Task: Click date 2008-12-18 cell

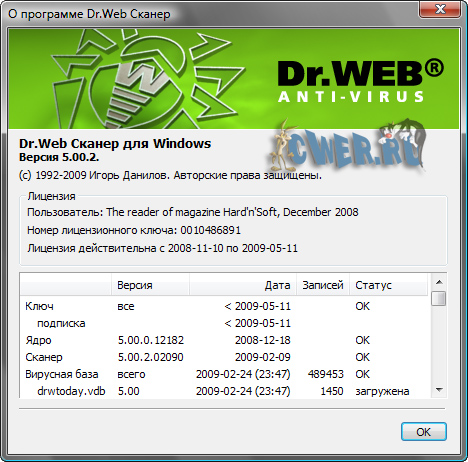Action: tap(263, 340)
